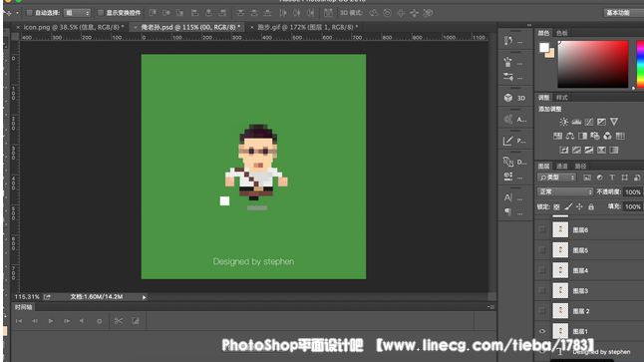Click the foreground color swatch
The image size is (644, 362).
[x=544, y=48]
